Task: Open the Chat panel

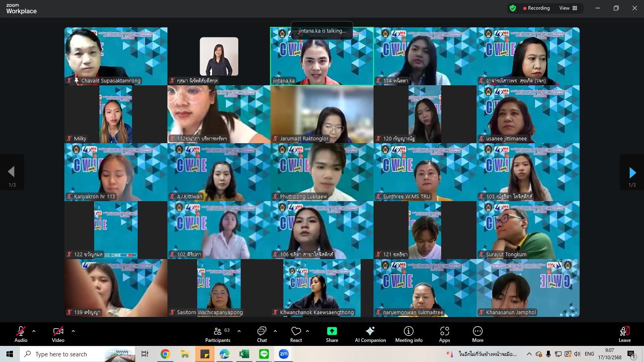Action: click(x=262, y=334)
